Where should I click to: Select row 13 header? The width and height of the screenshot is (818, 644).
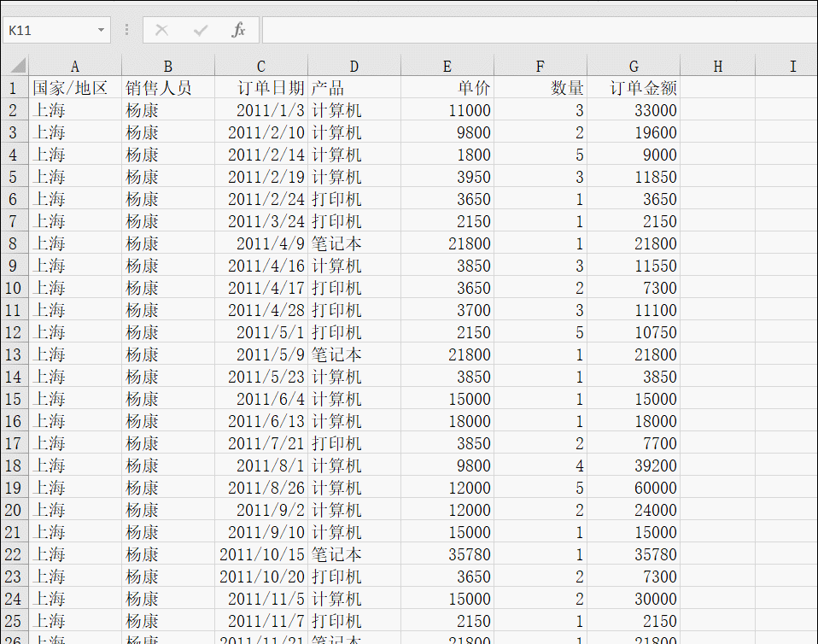click(x=14, y=354)
